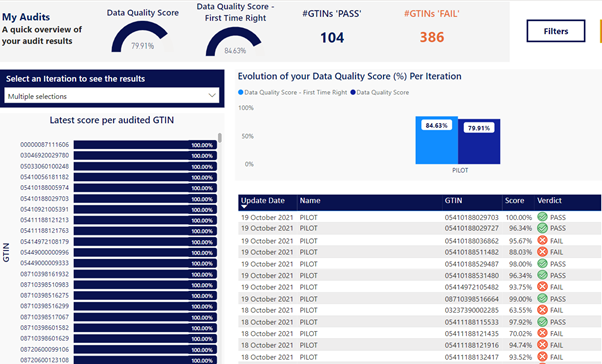Click the PASS icon for 08710398516664
Screen dimensions: 602x364
click(x=542, y=298)
